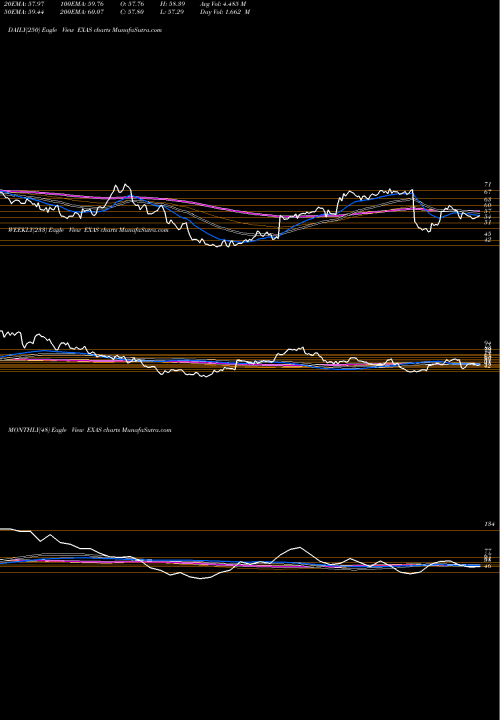
Task: Click the 45 price label on daily axis
Action: [x=488, y=234]
